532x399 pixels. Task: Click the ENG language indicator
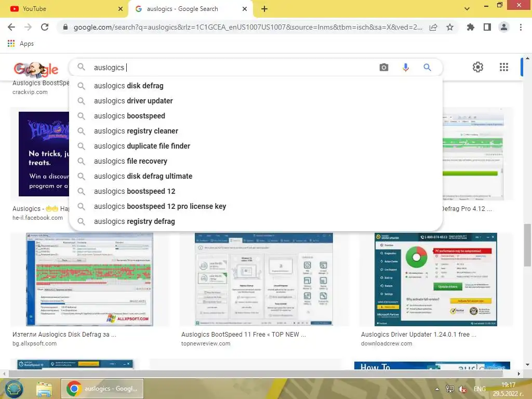480,389
